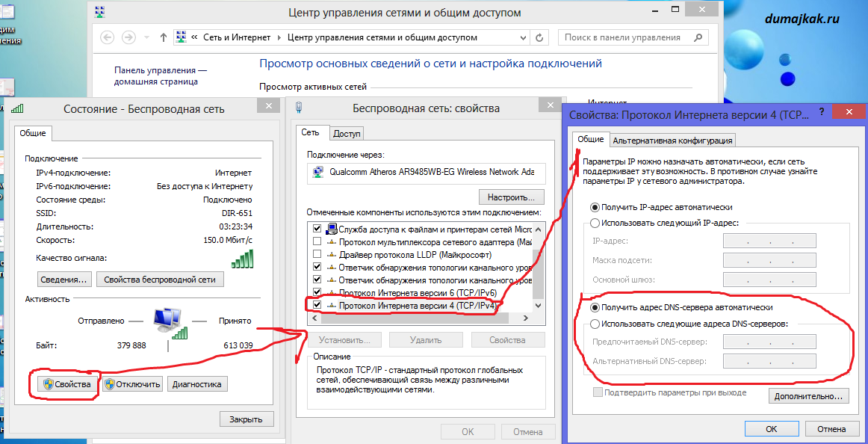868x444 pixels.
Task: Click preferred DNS server field
Action: [x=769, y=342]
